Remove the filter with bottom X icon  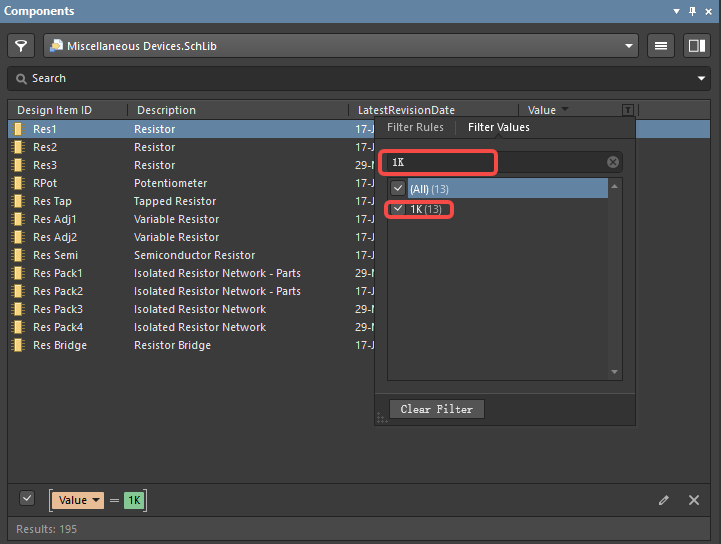[x=694, y=500]
